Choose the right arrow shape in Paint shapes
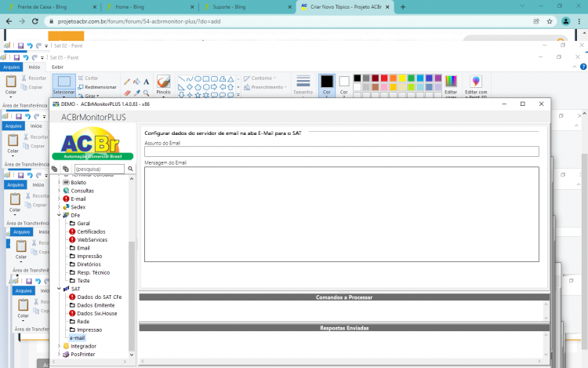This screenshot has width=588, height=368. (x=214, y=87)
